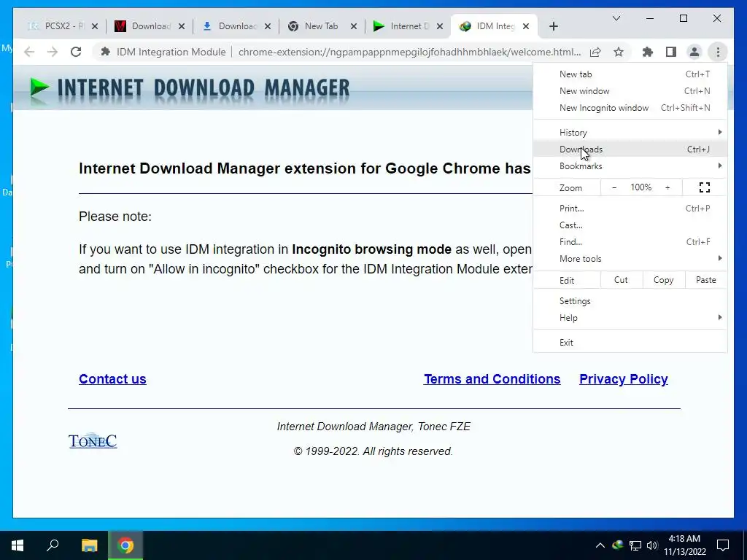Click Chrome icon in taskbar
Viewport: 747px width, 560px height.
(x=125, y=545)
